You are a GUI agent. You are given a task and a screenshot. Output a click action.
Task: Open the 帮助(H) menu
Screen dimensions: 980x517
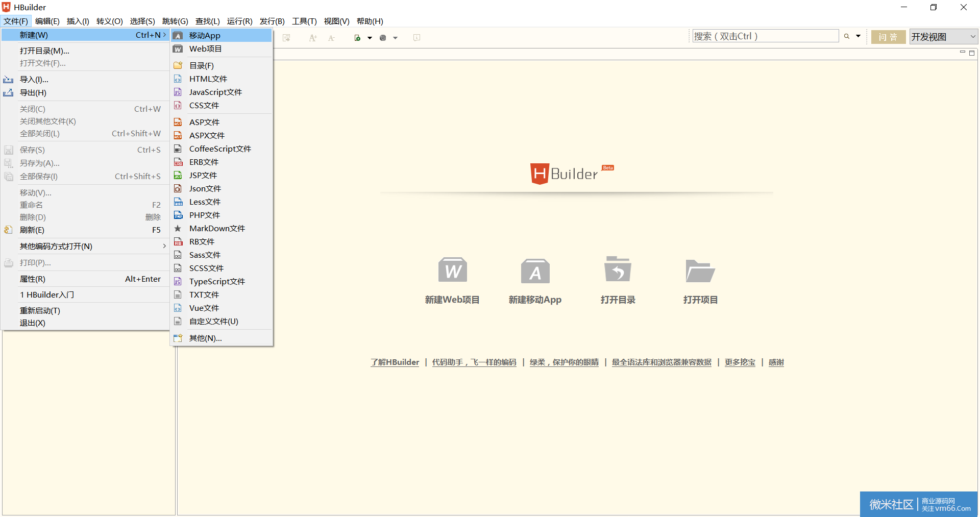(x=370, y=21)
